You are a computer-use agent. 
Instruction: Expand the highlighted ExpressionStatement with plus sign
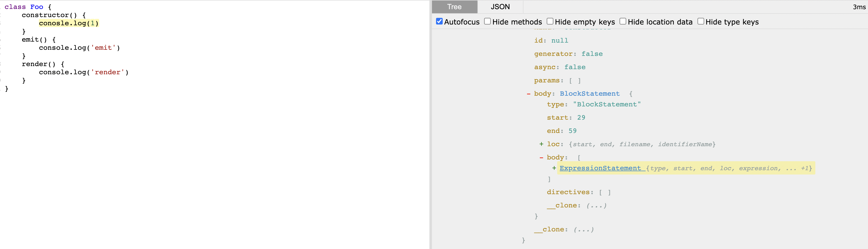[554, 168]
